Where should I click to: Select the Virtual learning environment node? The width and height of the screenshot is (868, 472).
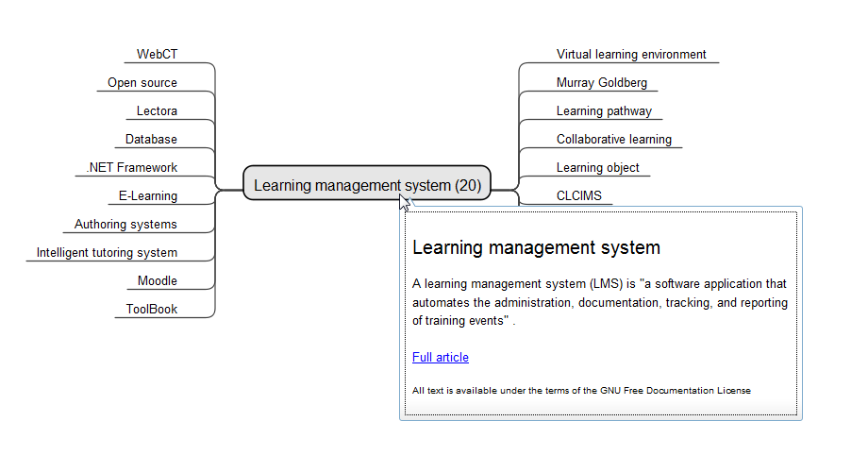(631, 55)
